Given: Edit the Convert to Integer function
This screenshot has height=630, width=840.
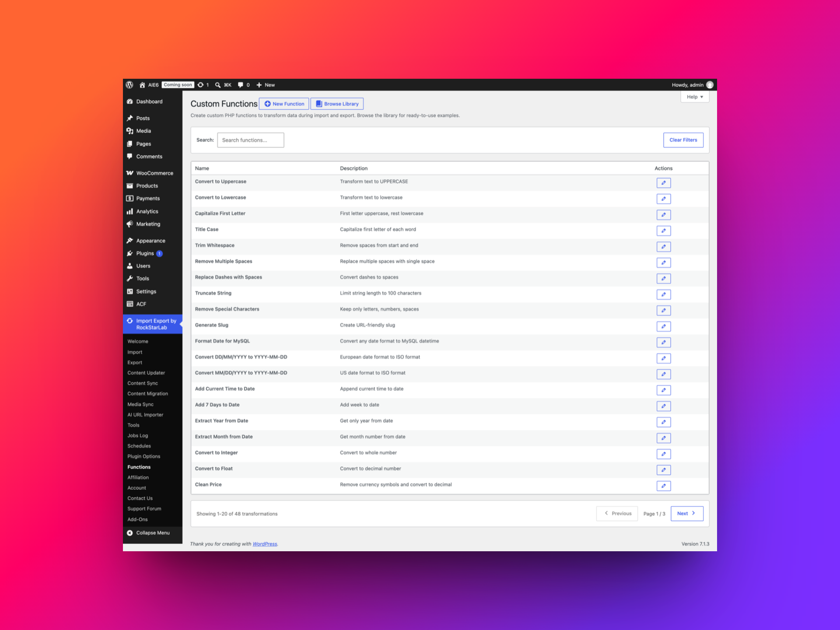Looking at the screenshot, I should (663, 454).
